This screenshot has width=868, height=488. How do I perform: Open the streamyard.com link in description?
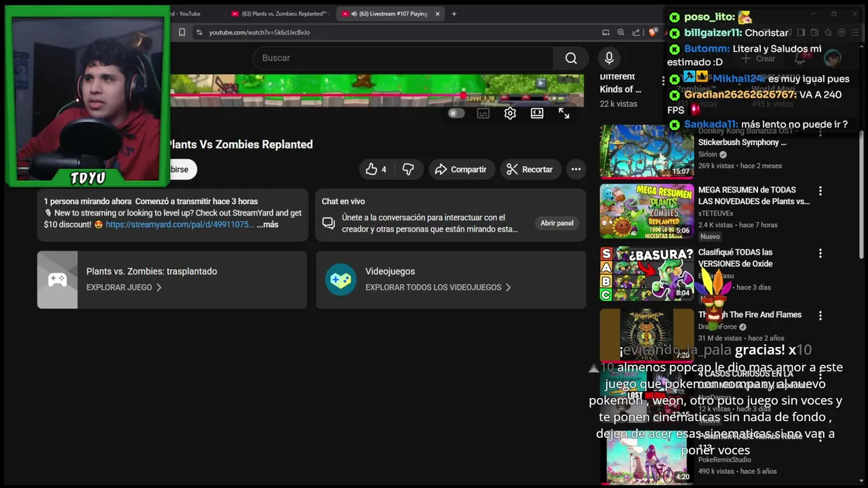180,224
